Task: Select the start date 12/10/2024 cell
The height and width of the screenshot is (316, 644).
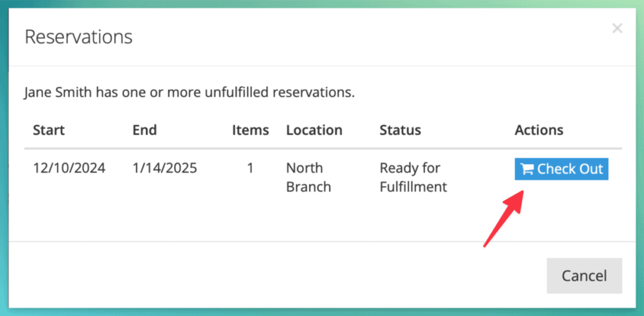Action: click(x=69, y=168)
